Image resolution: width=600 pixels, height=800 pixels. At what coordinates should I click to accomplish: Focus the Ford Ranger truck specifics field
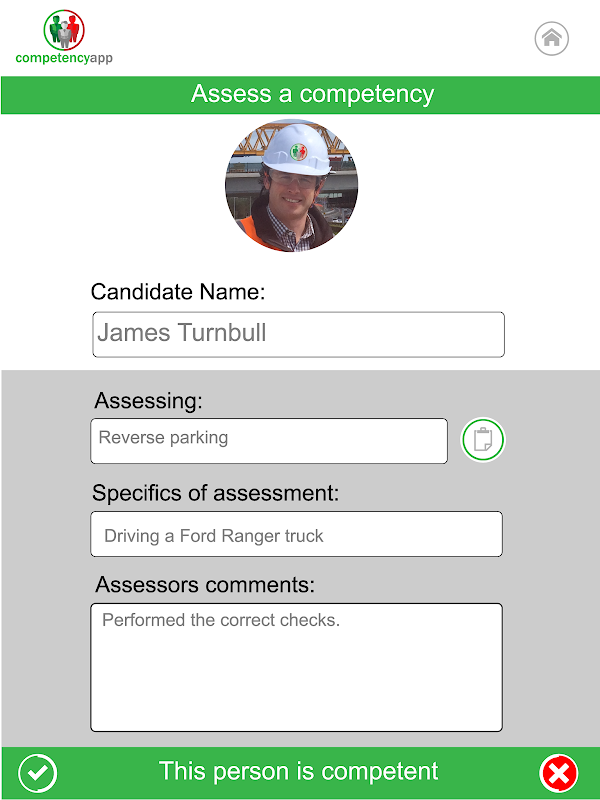click(296, 534)
